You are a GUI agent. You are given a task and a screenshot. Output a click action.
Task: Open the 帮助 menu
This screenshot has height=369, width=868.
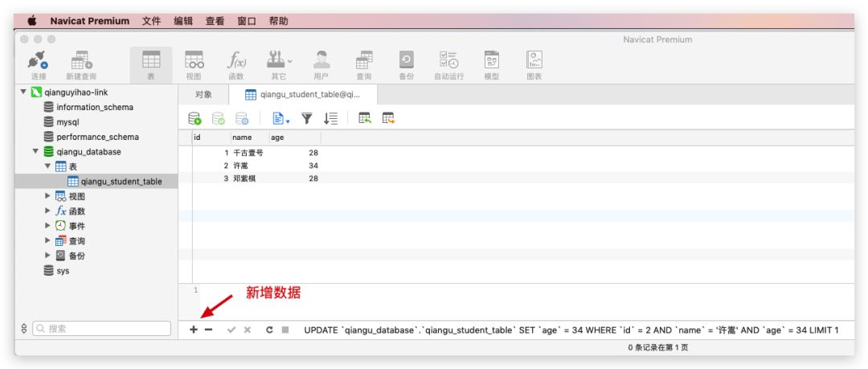click(x=278, y=21)
